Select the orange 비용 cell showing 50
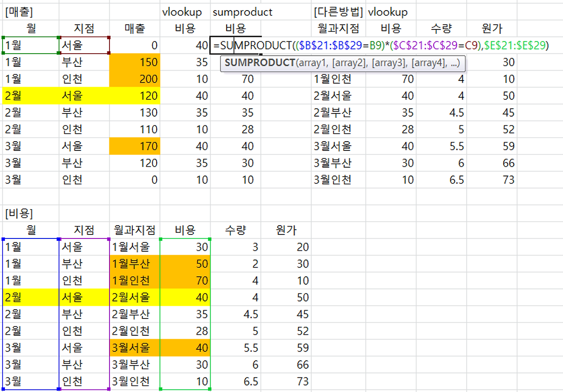This screenshot has width=563, height=392. point(185,264)
